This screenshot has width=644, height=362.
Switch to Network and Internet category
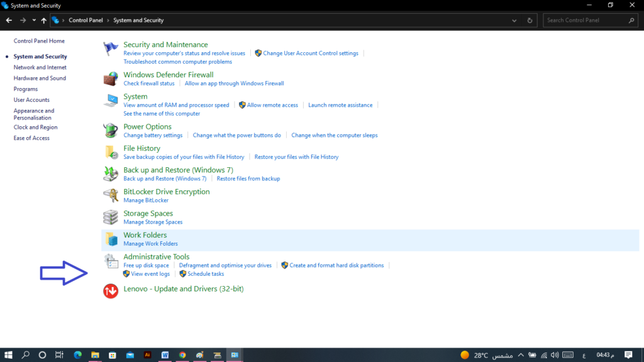point(40,67)
